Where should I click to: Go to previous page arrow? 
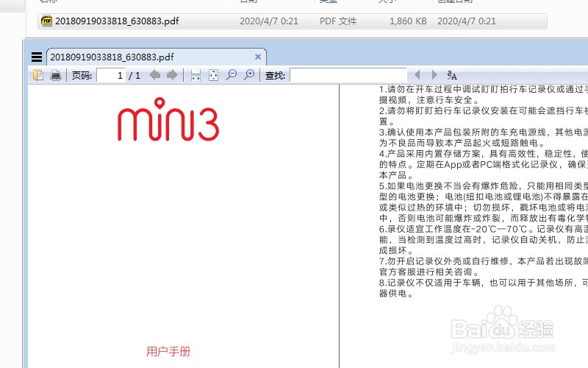pyautogui.click(x=155, y=75)
